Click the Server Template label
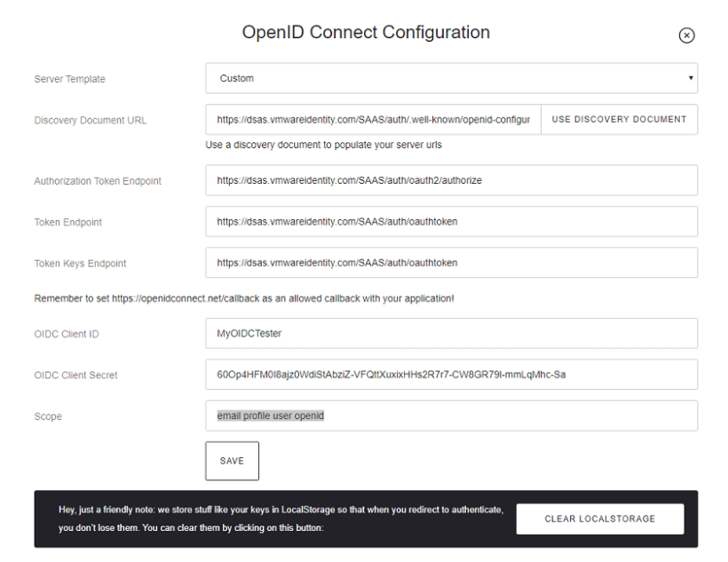Image resolution: width=728 pixels, height=562 pixels. [69, 79]
